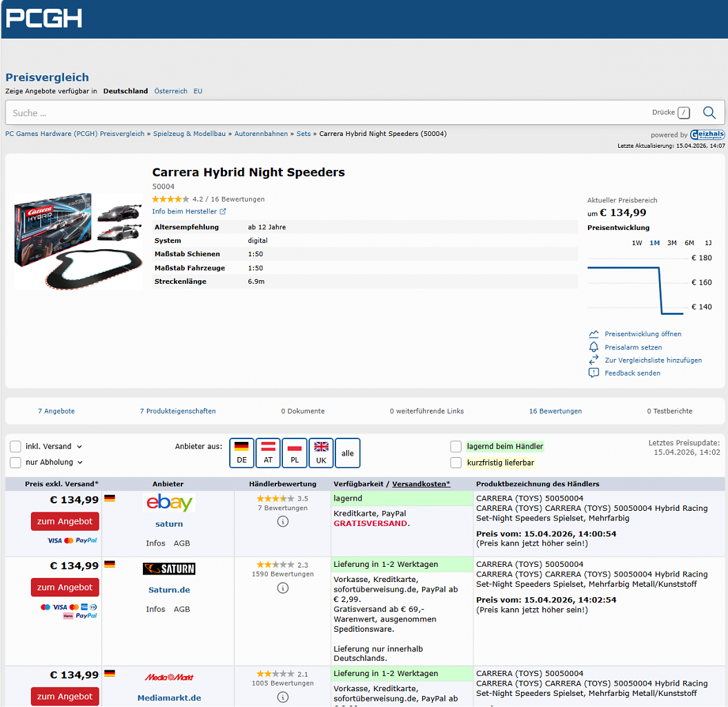Image resolution: width=728 pixels, height=707 pixels.
Task: Open the 7 Angebote tab
Action: tap(56, 411)
